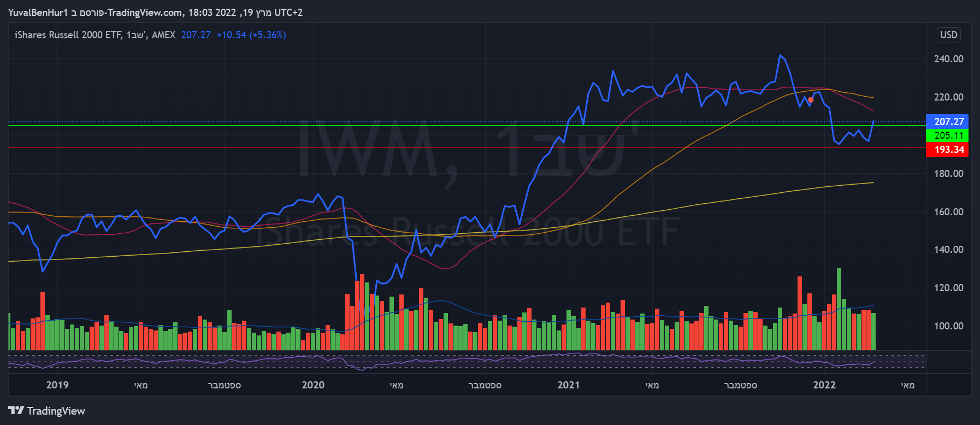The height and width of the screenshot is (425, 980).
Task: Click the YuvalBenHur1 publisher name
Action: click(38, 13)
